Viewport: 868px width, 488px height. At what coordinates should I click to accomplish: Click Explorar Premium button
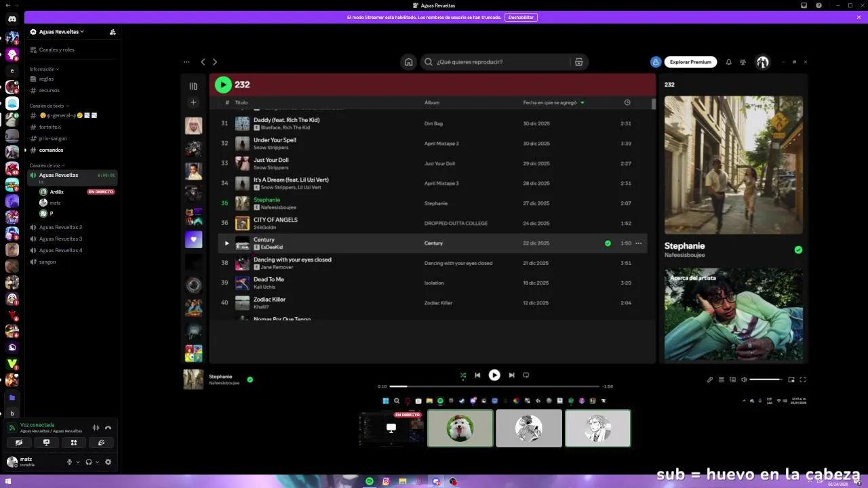click(690, 62)
